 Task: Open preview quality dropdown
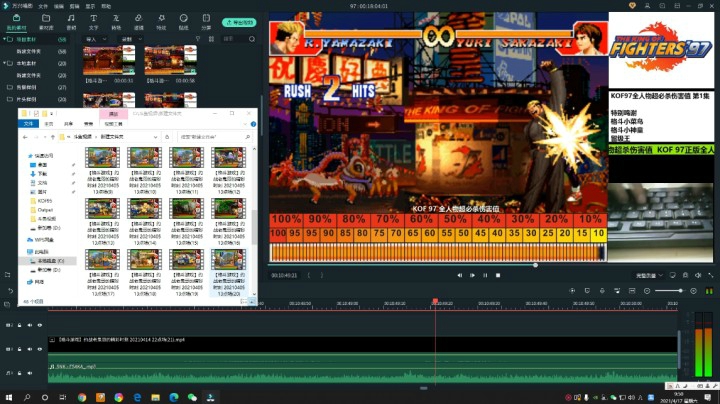(649, 275)
